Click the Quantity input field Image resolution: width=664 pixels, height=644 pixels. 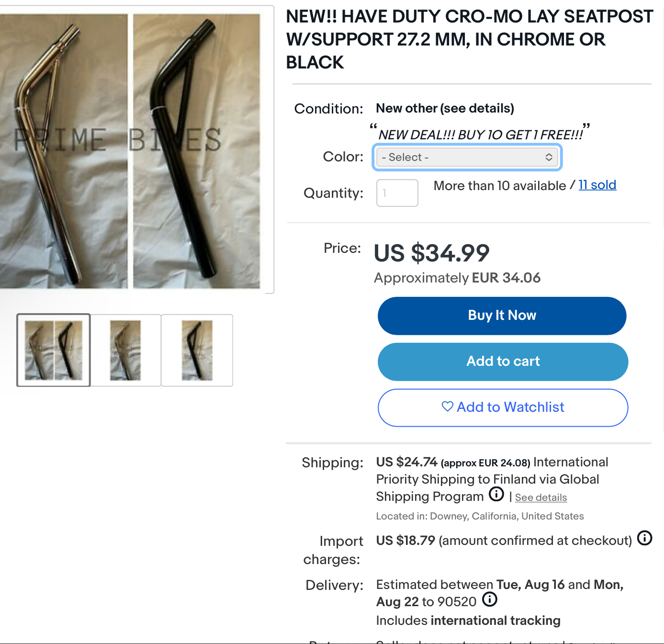pyautogui.click(x=397, y=193)
